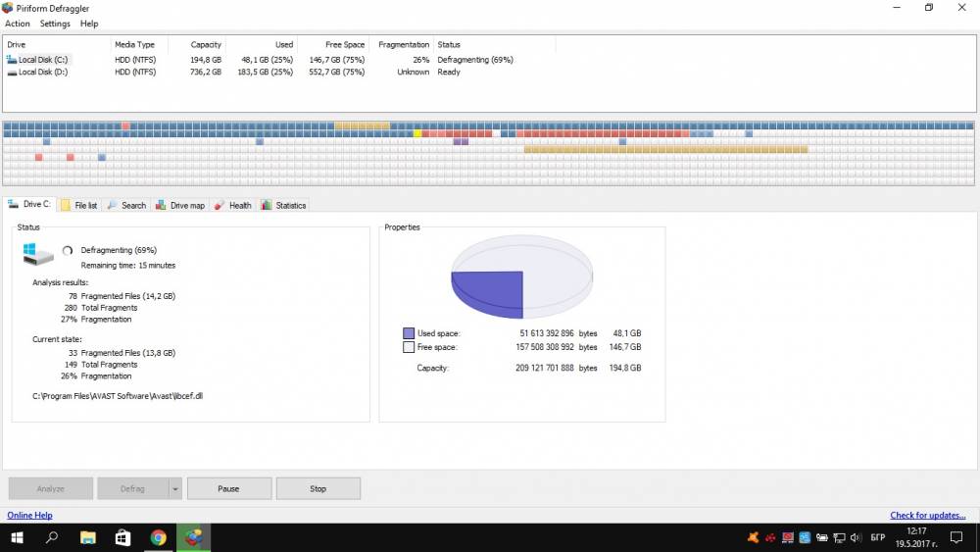
Task: Click the Windows drive icon in Status
Action: 37,255
